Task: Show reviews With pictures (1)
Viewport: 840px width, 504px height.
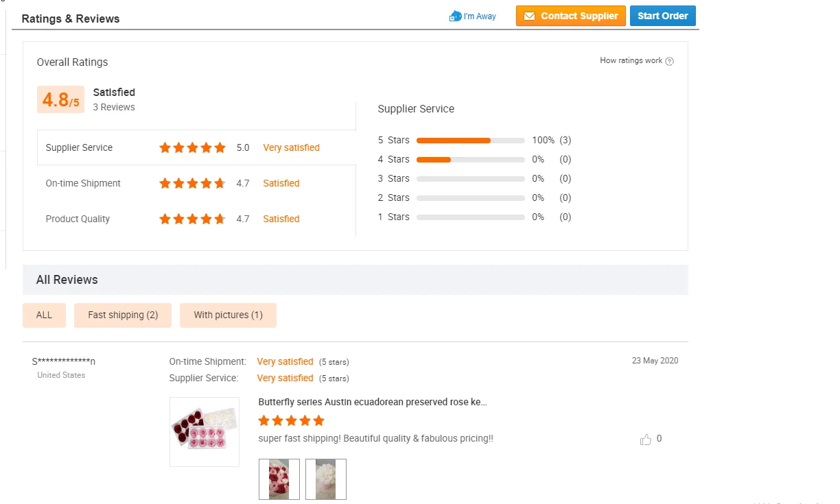Action: pyautogui.click(x=228, y=315)
